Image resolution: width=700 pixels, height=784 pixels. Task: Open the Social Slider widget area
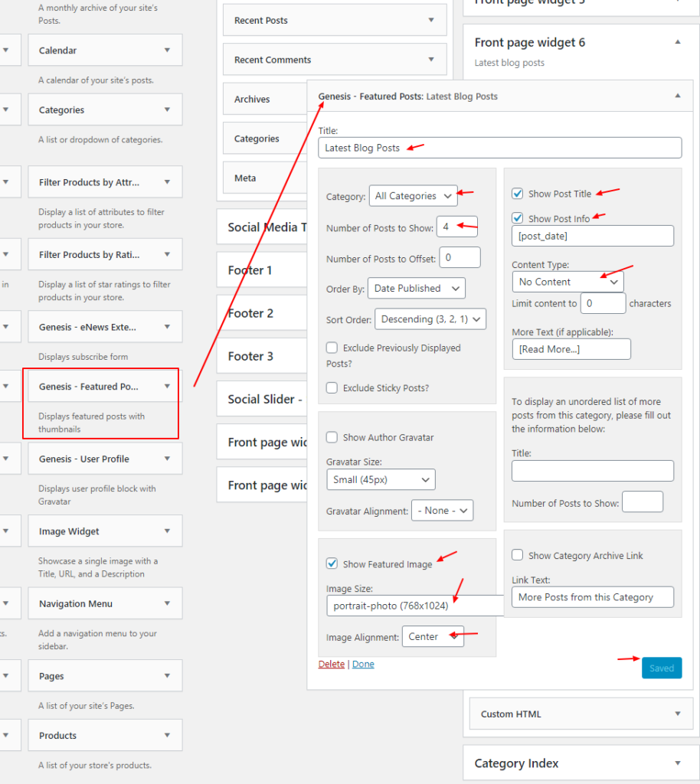pyautogui.click(x=261, y=399)
